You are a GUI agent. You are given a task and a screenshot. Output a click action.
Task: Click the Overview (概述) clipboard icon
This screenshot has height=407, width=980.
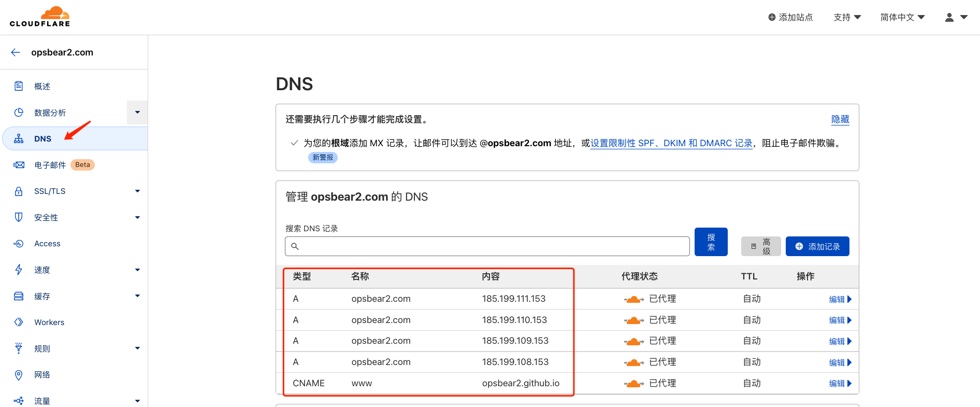[19, 86]
